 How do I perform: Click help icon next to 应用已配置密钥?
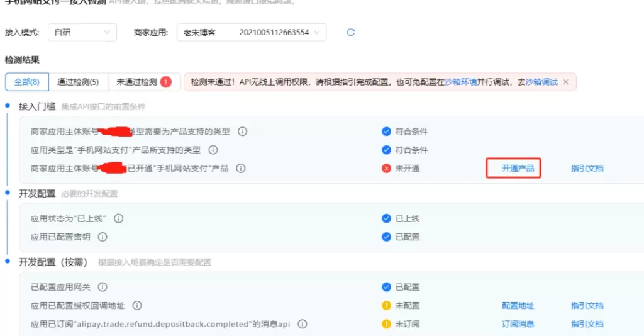pos(103,237)
